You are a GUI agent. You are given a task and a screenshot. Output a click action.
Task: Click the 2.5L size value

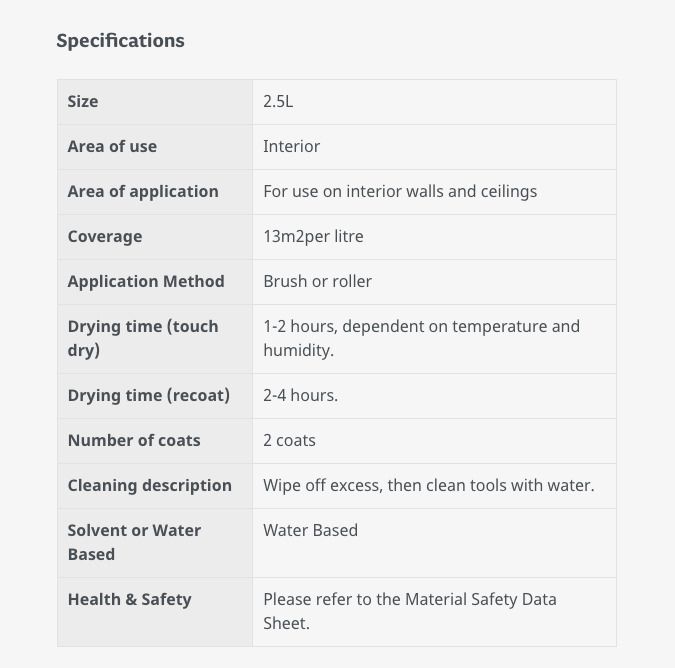pos(278,102)
